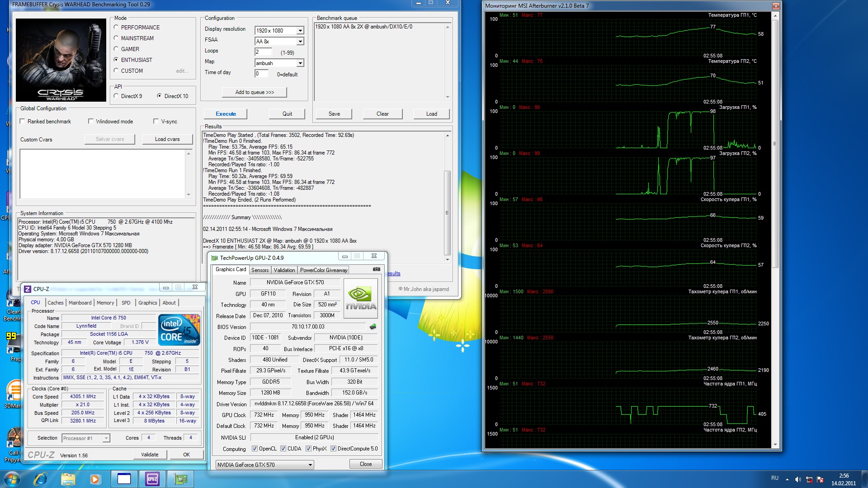Screen dimensions: 868x488
Task: Open the PowerColor Giveaway tab
Action: pos(324,270)
